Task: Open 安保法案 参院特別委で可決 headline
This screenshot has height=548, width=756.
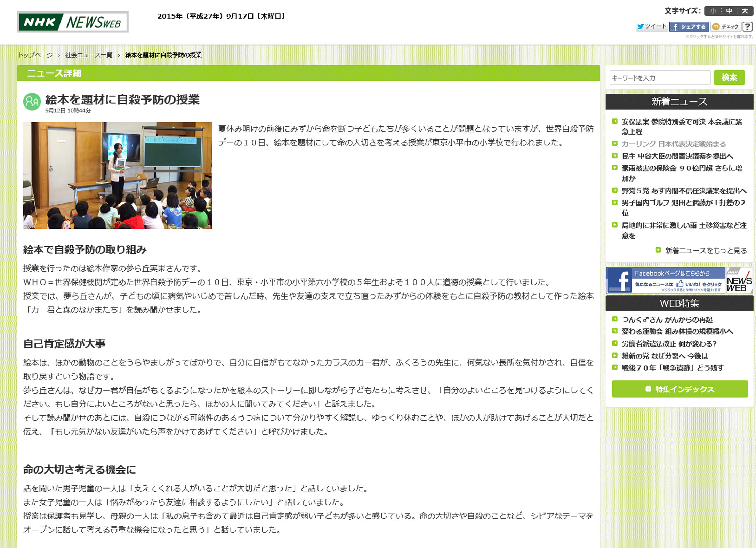Action: [682, 127]
